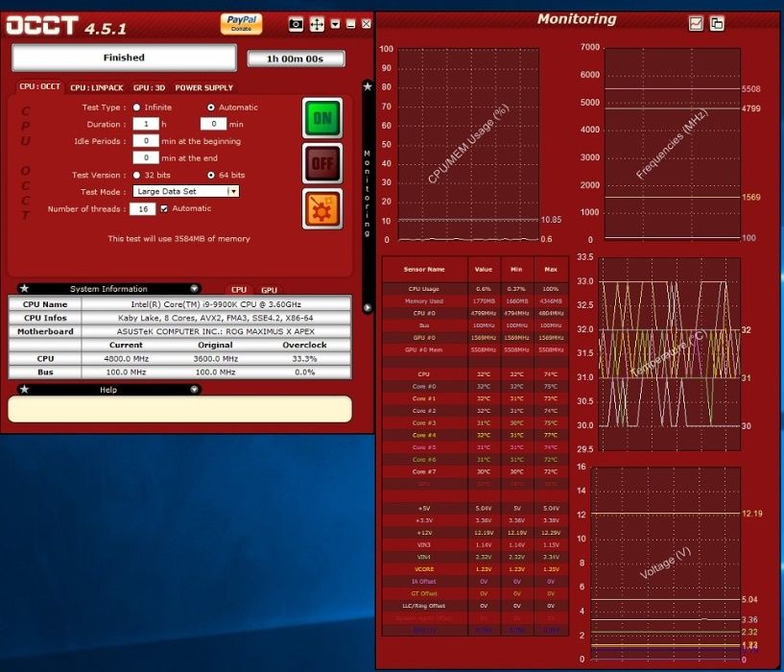Open test settings with orange gear icon
This screenshot has width=784, height=672.
click(322, 208)
